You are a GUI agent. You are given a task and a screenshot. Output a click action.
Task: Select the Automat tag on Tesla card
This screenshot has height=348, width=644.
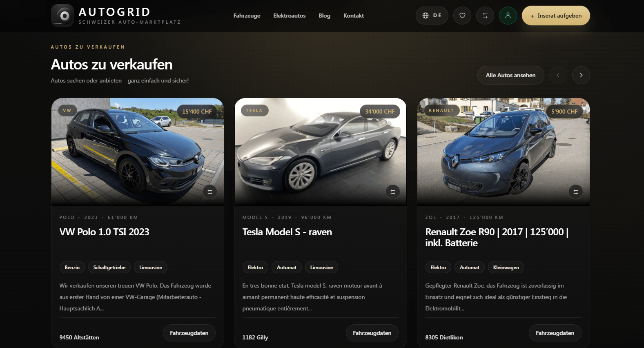coord(287,268)
